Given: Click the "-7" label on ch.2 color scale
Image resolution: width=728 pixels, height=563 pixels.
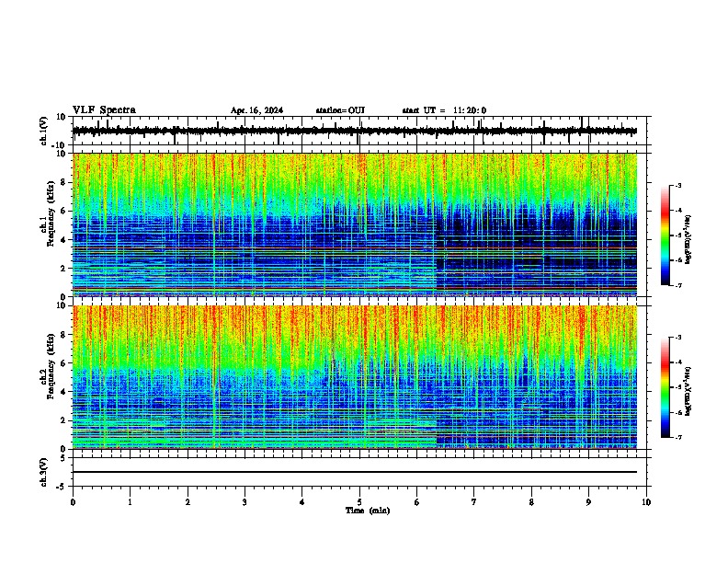Looking at the screenshot, I should [x=677, y=437].
